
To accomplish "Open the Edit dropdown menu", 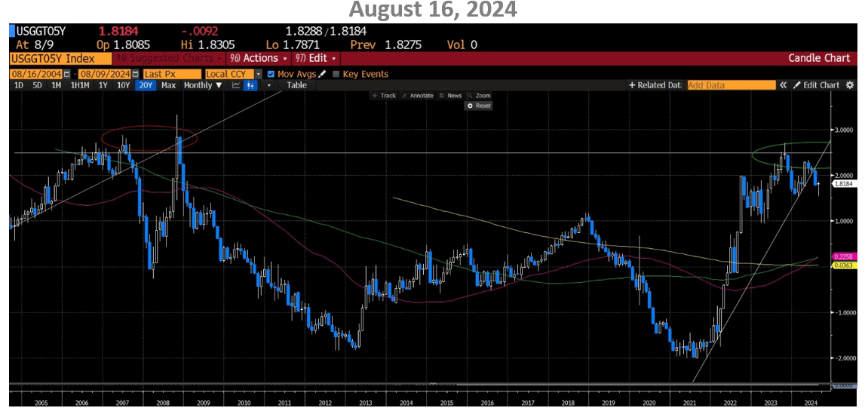I will [315, 58].
